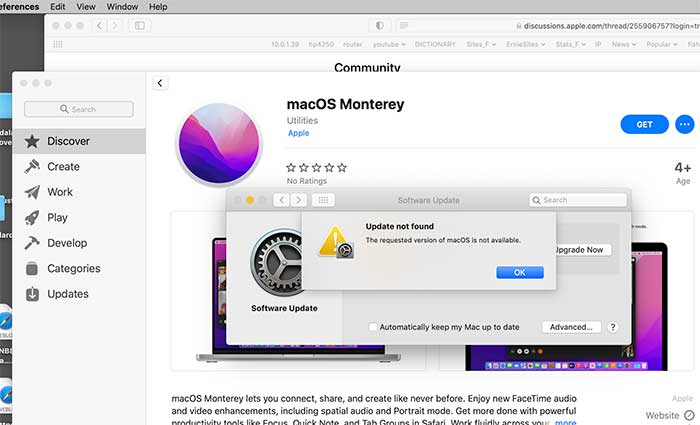This screenshot has height=425, width=700.
Task: Open the Help menu
Action: (158, 7)
